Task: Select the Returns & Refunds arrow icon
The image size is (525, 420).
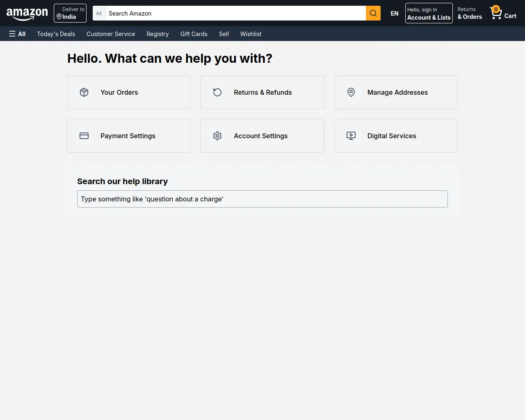Action: pos(217,92)
